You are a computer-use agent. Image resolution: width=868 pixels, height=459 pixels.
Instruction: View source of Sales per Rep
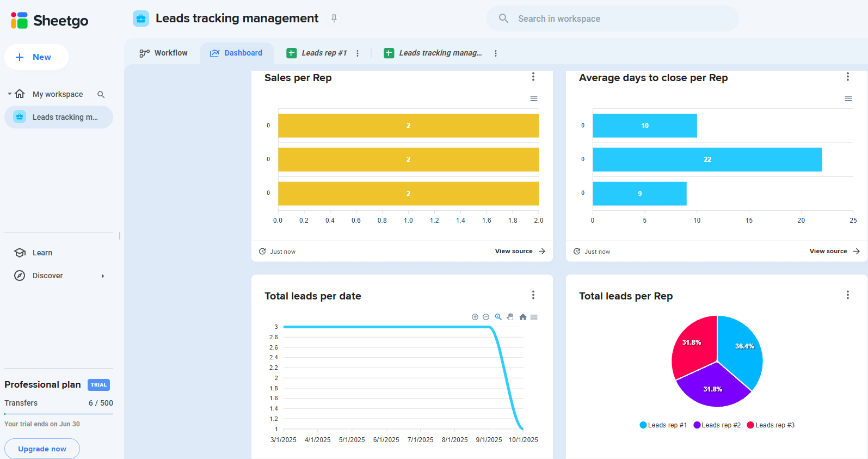click(x=520, y=251)
